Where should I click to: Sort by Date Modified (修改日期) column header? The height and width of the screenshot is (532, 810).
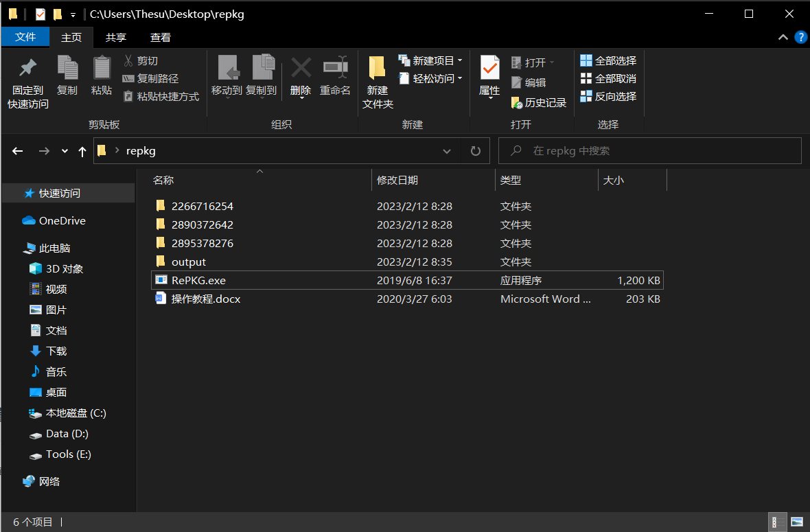click(433, 181)
